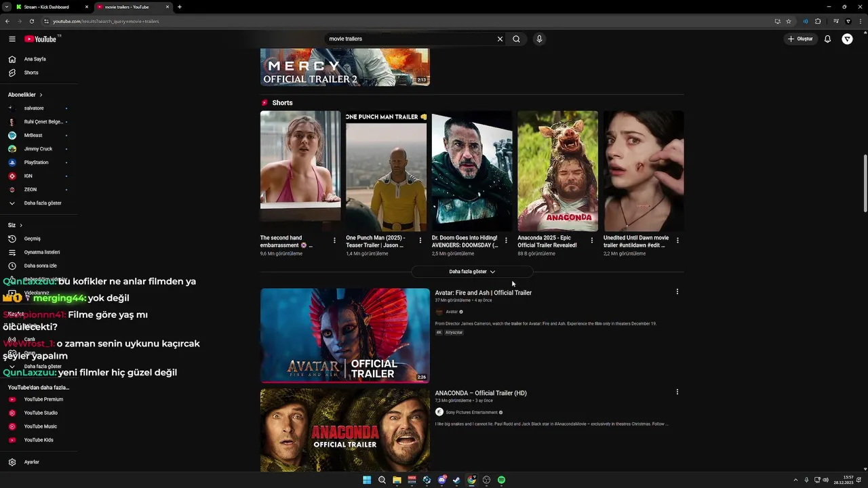Clear the search box with the X
This screenshot has width=868, height=488.
coord(500,39)
